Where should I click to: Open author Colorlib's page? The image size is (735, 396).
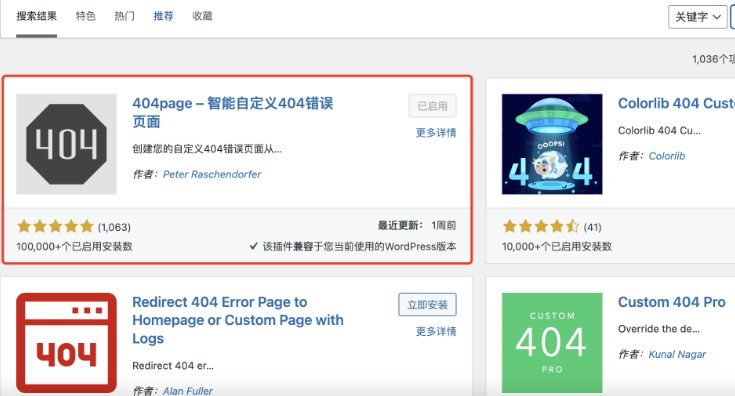click(667, 156)
